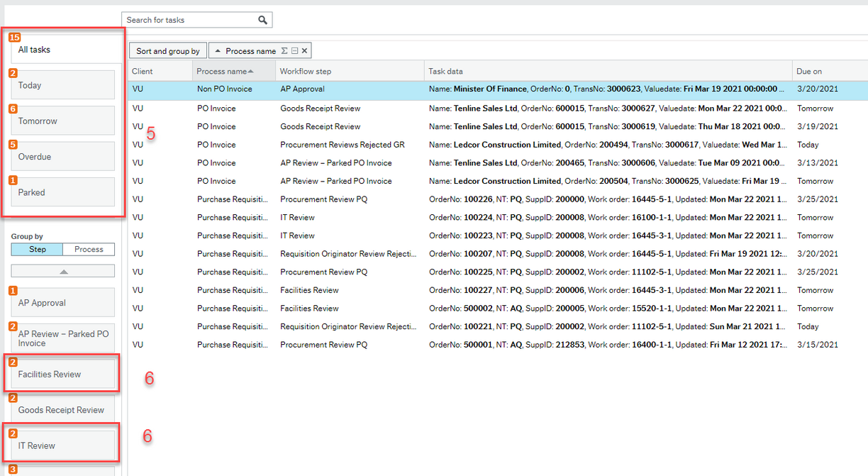Enable the Step grouping option

coord(36,249)
